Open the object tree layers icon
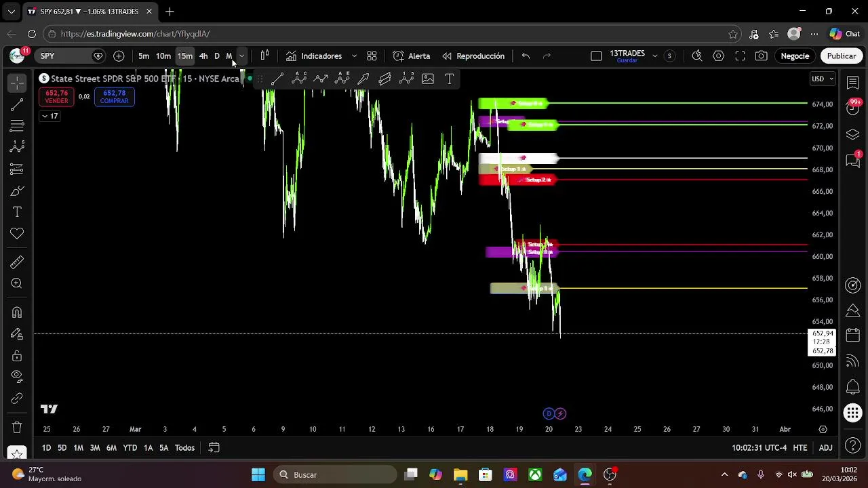 pos(853,134)
